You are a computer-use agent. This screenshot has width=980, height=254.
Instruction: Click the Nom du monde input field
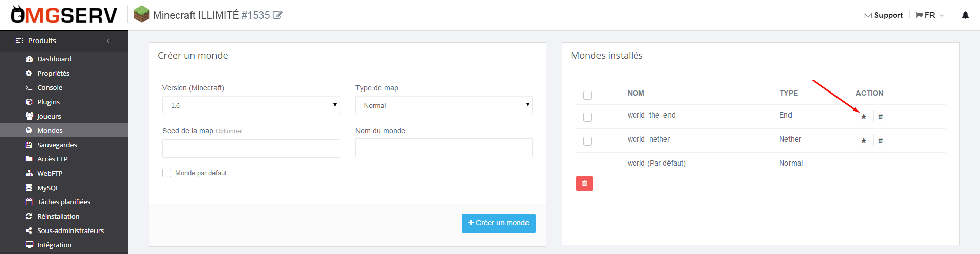click(x=444, y=148)
